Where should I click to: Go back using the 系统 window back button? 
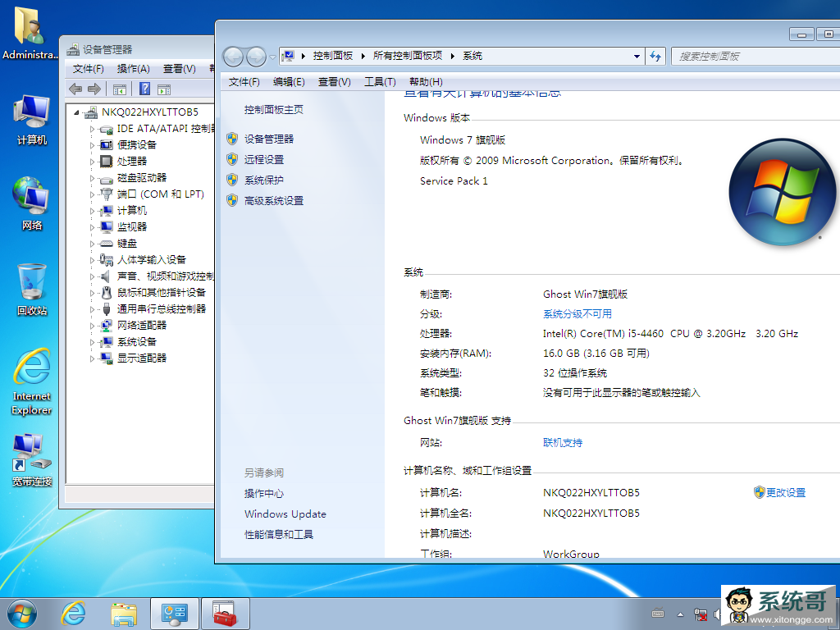pyautogui.click(x=233, y=57)
